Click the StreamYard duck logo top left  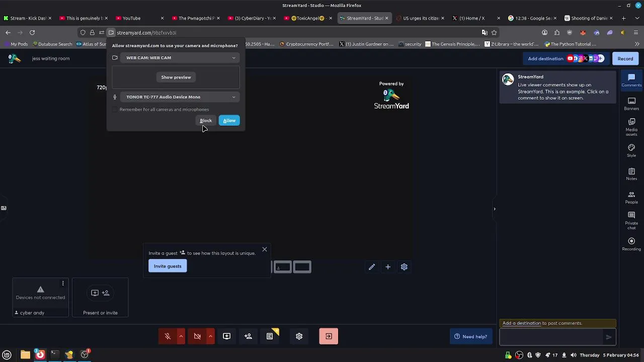(x=14, y=58)
